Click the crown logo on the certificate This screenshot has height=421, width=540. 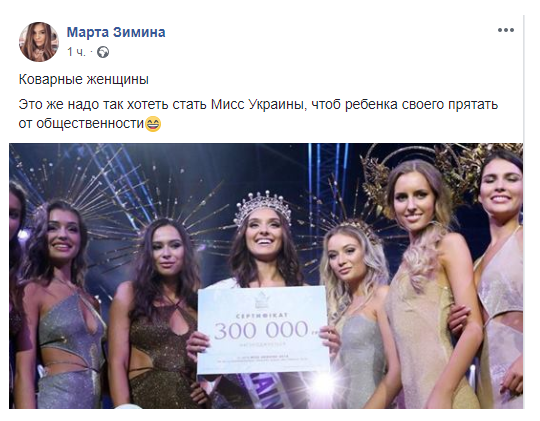tap(262, 300)
